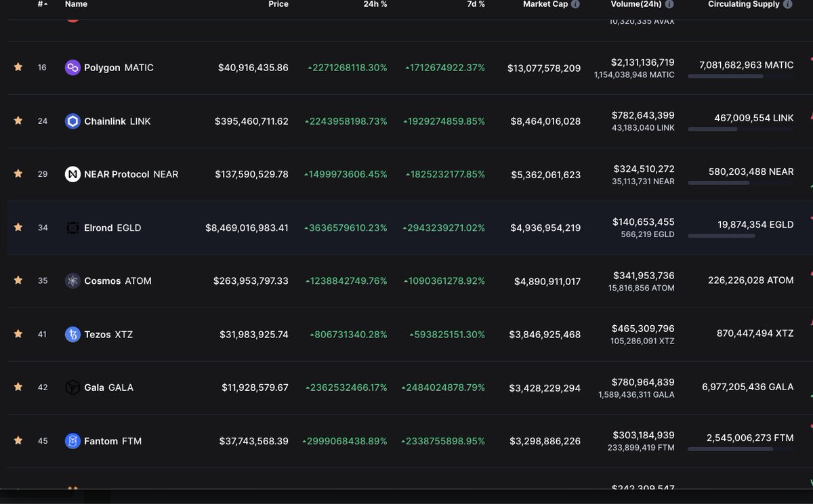The width and height of the screenshot is (813, 504).
Task: Sort by 7d % column header
Action: pyautogui.click(x=476, y=4)
